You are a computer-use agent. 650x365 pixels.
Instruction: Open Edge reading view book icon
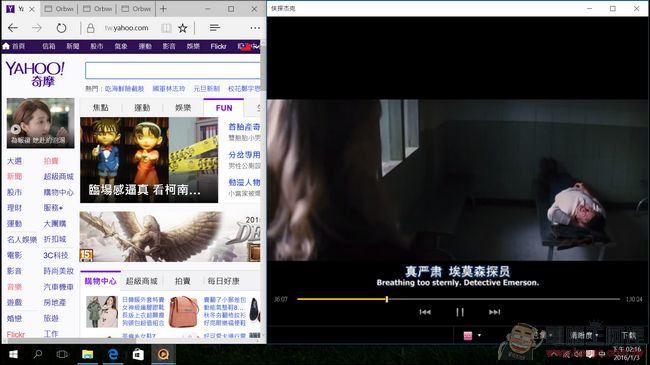click(166, 28)
